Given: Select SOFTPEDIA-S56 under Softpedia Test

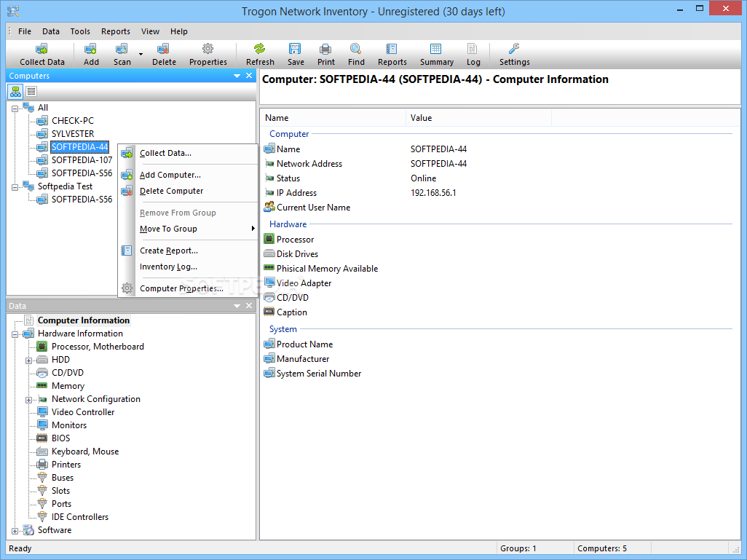Looking at the screenshot, I should click(x=82, y=200).
